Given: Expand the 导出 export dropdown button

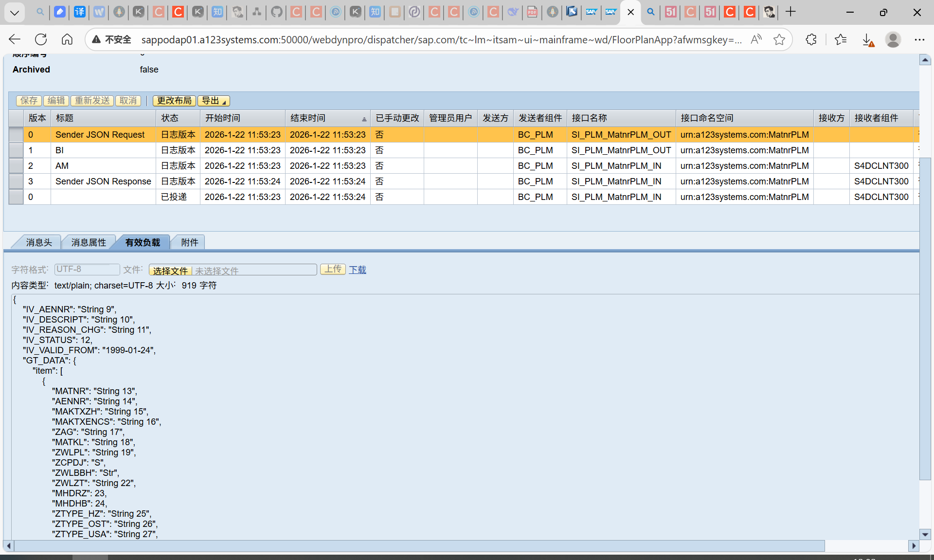Looking at the screenshot, I should (x=214, y=101).
